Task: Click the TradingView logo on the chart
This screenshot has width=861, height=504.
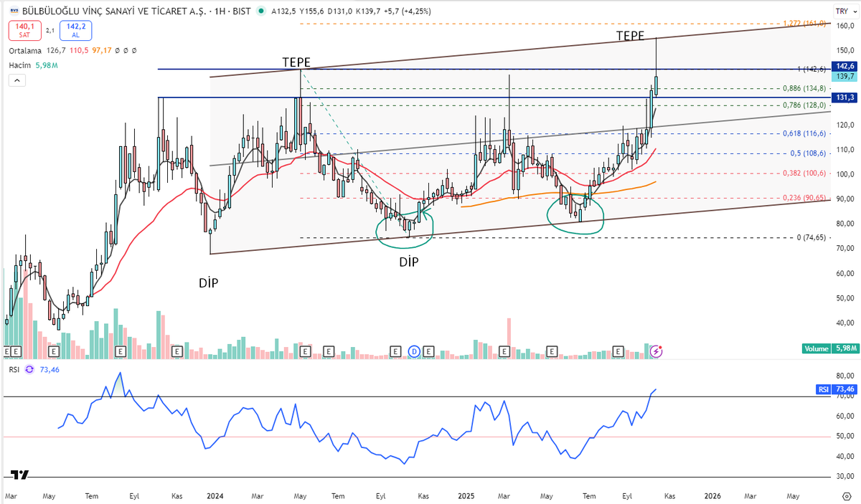Action: (19, 475)
